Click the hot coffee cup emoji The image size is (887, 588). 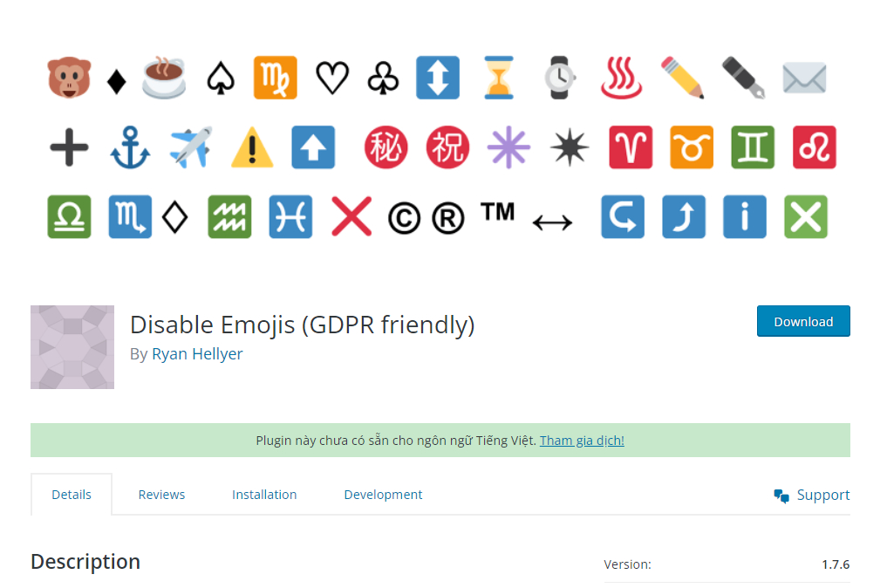(164, 78)
